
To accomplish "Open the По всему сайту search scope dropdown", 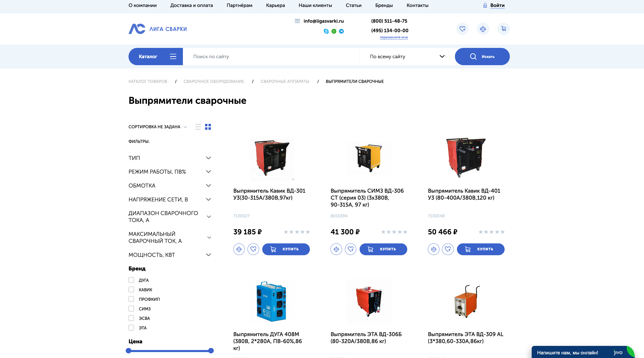I will [407, 57].
